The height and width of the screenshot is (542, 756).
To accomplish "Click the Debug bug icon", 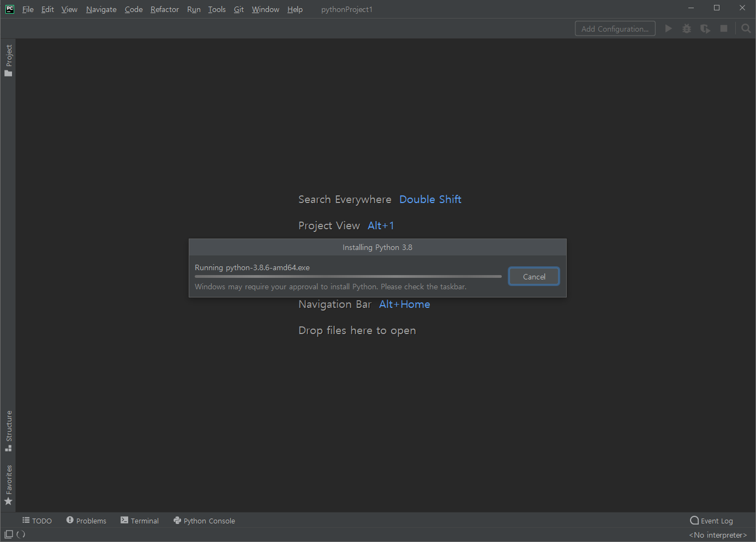I will tap(687, 28).
